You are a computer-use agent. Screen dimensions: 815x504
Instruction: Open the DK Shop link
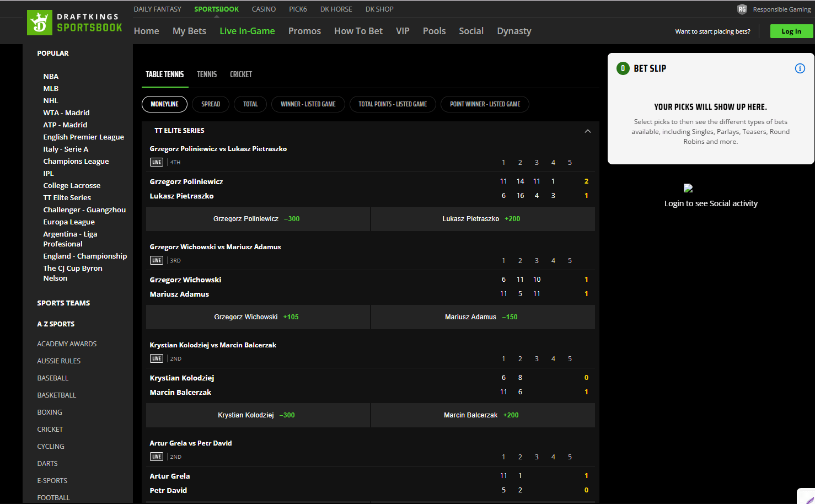(x=379, y=9)
